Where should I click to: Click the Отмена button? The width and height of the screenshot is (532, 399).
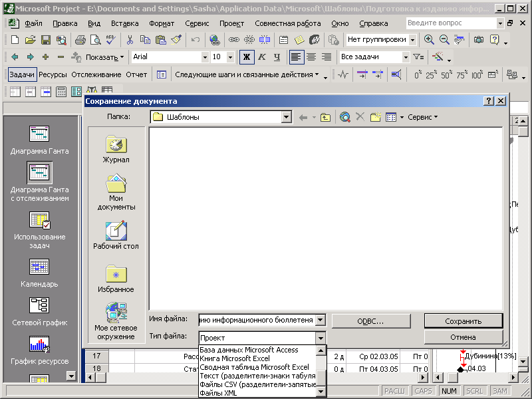click(x=463, y=337)
